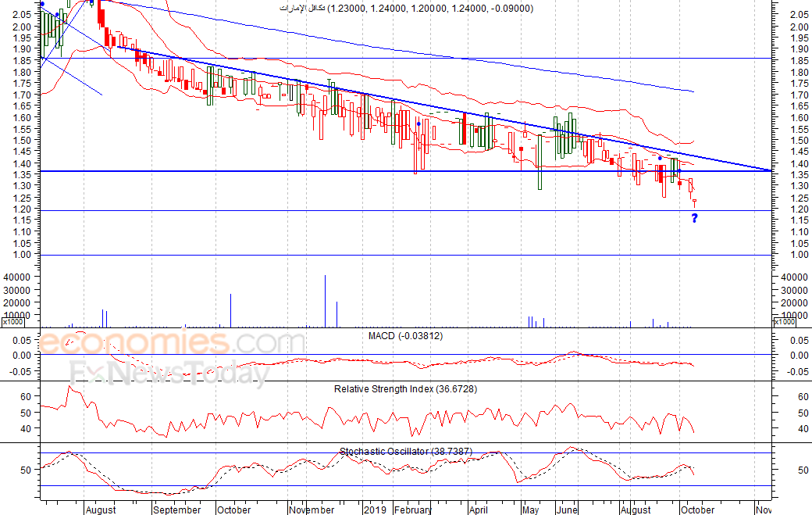812x515 pixels.
Task: Click the Stochastic Oscillator (38.7387) label
Action: pyautogui.click(x=406, y=451)
